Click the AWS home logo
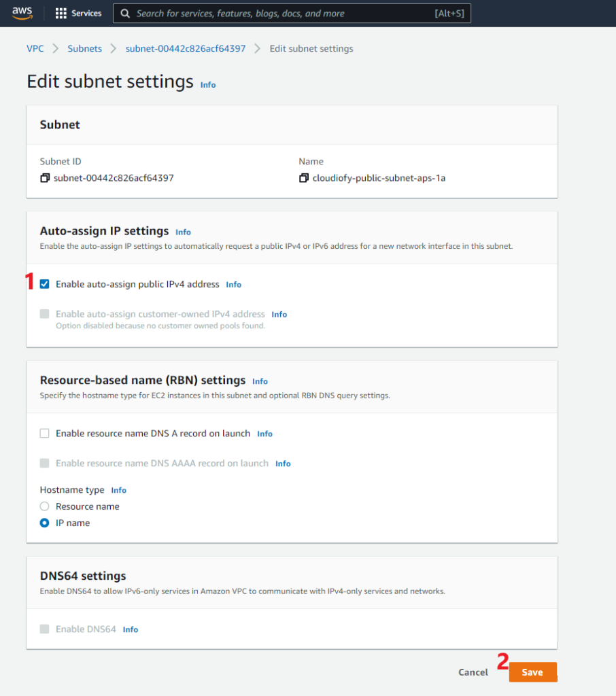The width and height of the screenshot is (616, 696). pos(22,12)
